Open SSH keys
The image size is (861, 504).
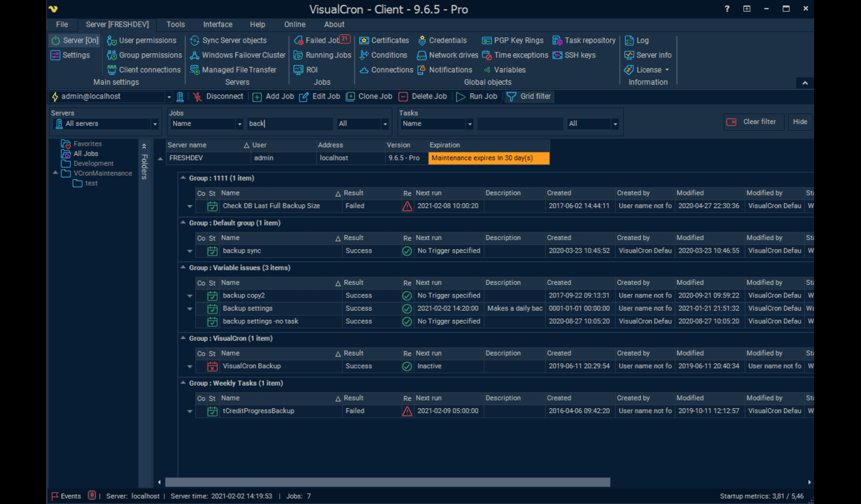pos(574,55)
